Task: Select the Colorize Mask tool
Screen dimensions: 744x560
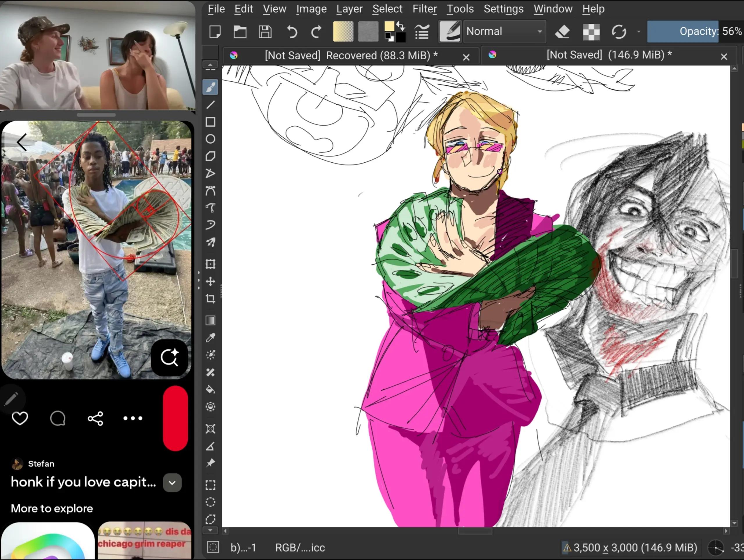Action: pos(210,355)
